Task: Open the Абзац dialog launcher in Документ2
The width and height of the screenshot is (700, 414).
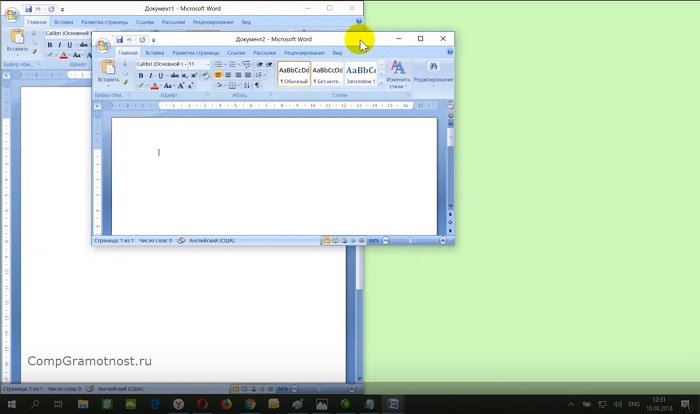Action: click(x=271, y=95)
